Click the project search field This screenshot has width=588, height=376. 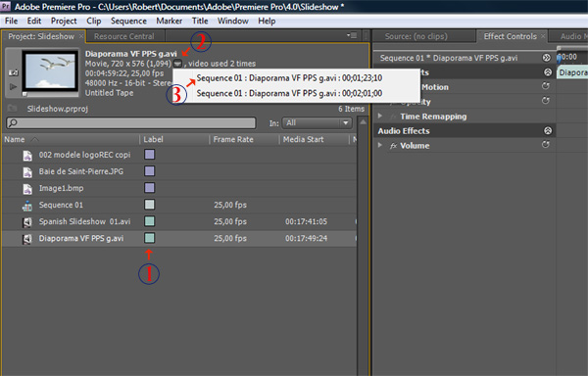pos(131,122)
